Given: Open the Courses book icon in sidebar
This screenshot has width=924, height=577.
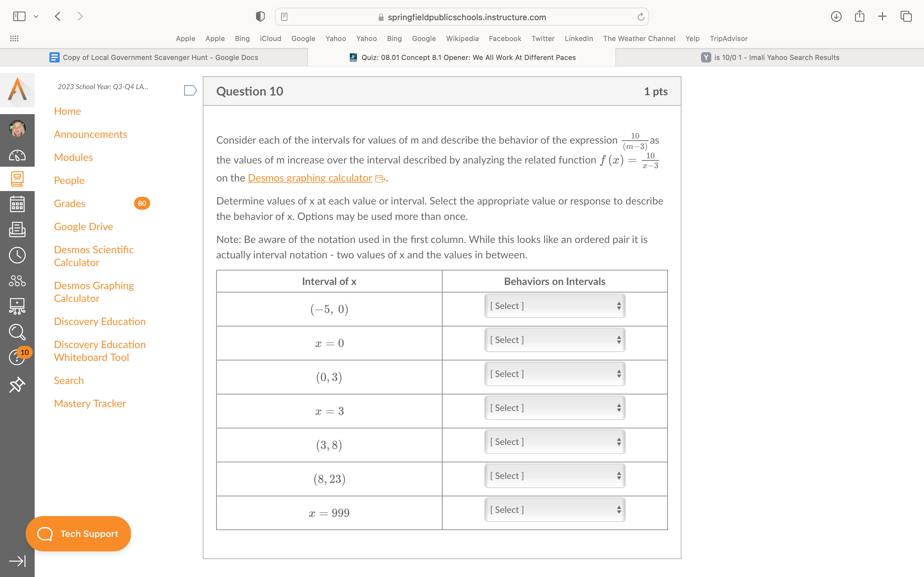Looking at the screenshot, I should (x=17, y=179).
